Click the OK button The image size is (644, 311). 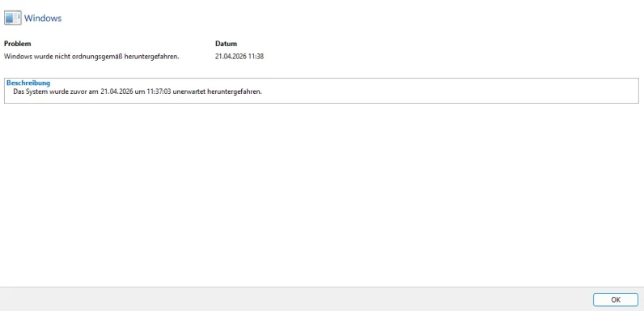[x=615, y=300]
